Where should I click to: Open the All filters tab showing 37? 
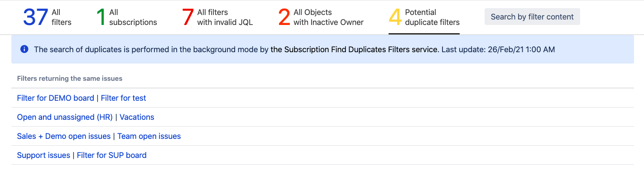coord(48,17)
